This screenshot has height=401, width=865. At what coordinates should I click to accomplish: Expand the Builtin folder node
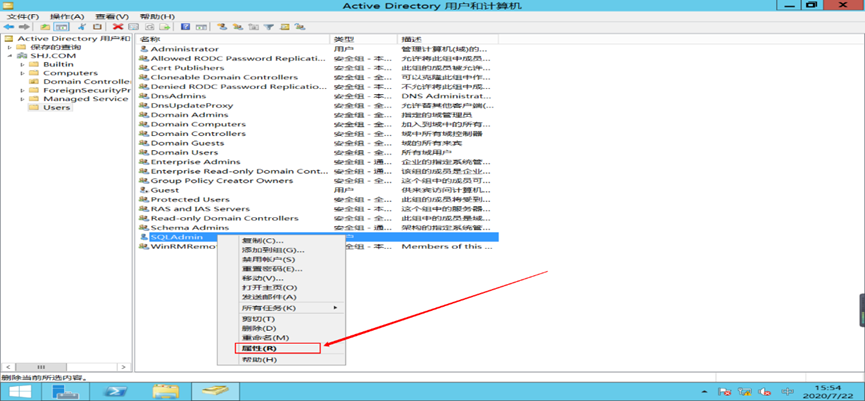(23, 65)
